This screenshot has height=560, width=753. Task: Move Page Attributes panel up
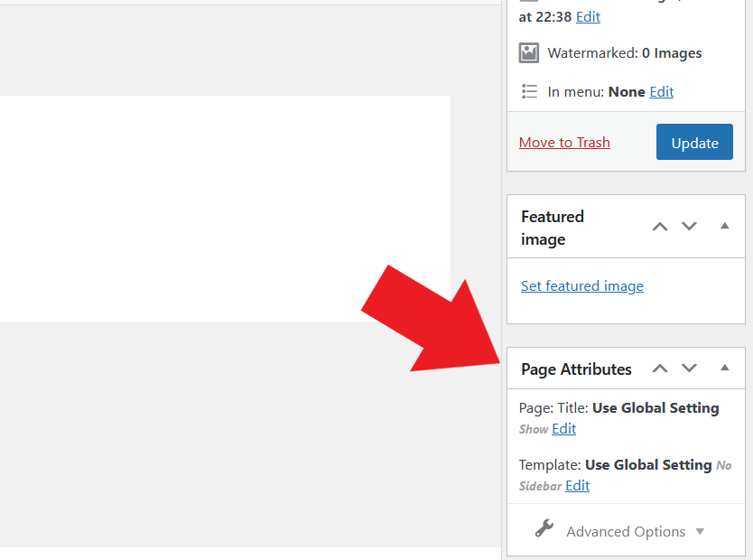coord(660,369)
